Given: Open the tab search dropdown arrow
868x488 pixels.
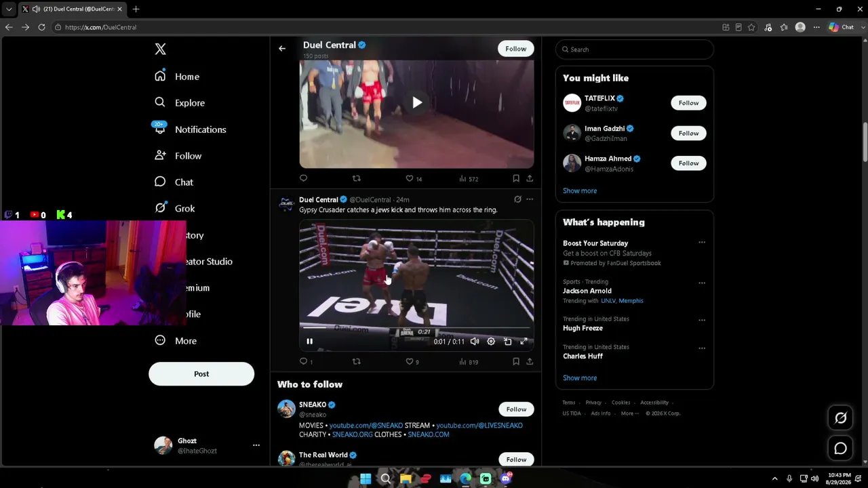Looking at the screenshot, I should point(9,9).
